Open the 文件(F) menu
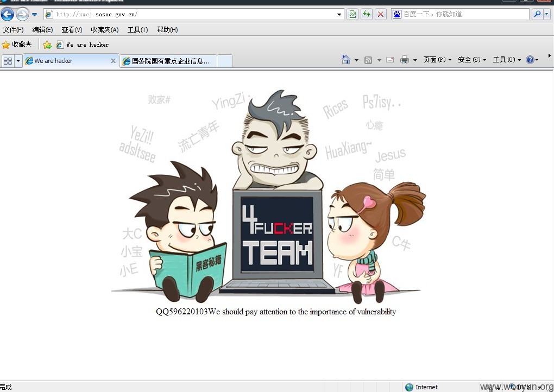 tap(13, 30)
